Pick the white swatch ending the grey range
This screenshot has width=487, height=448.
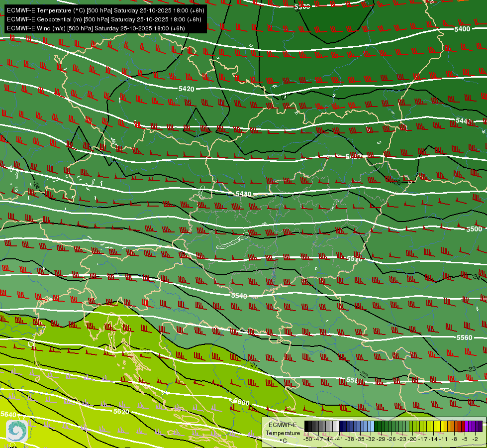point(338,426)
